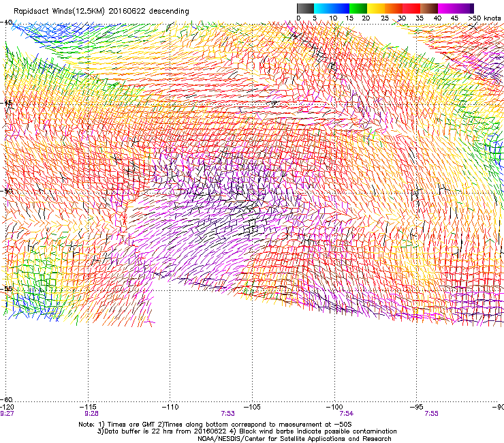Click the cyan-blue 5-15 knots legend band
Screen dimensions: 504x443
(332, 8)
